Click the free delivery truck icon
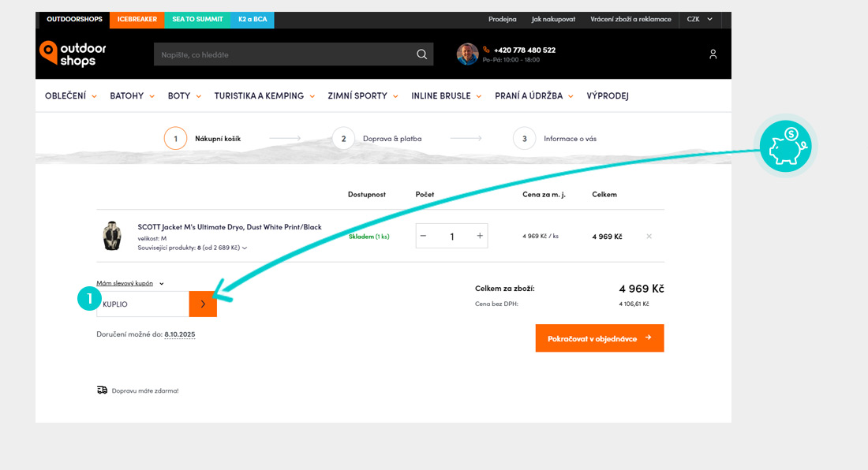The width and height of the screenshot is (868, 470). (103, 390)
